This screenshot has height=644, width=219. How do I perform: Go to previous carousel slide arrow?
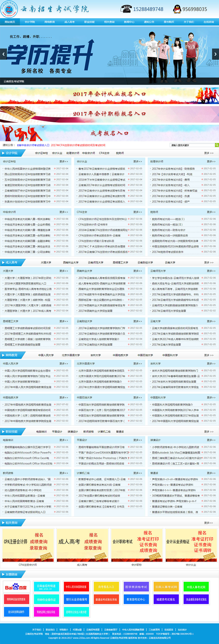(3, 54)
